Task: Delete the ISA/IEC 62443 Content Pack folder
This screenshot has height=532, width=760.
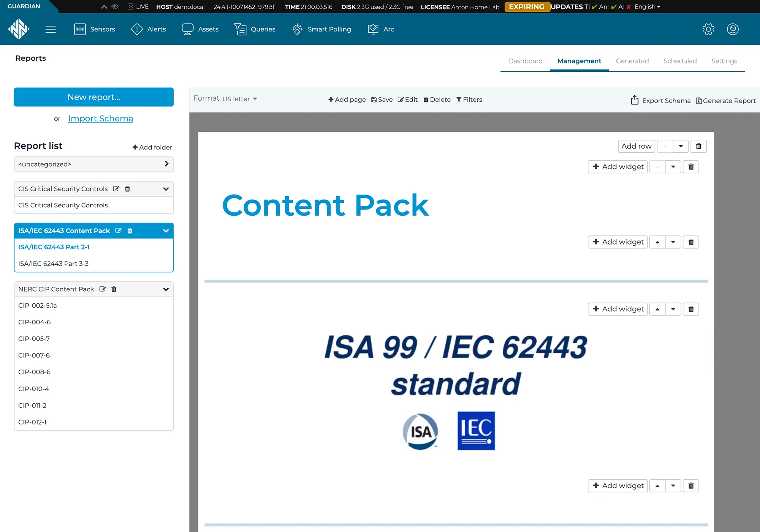Action: (x=130, y=230)
